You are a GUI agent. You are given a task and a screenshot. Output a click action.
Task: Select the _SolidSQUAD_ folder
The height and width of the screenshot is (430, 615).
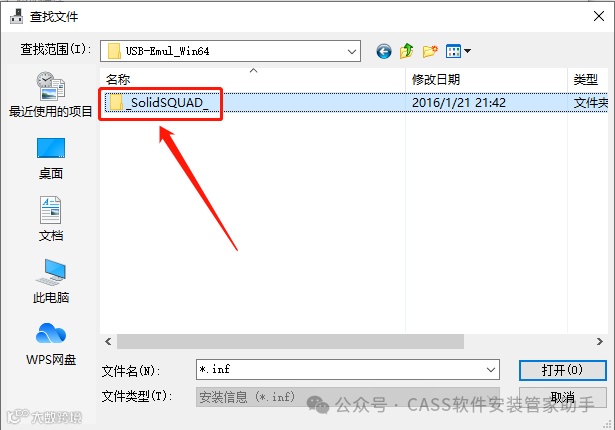tap(160, 103)
